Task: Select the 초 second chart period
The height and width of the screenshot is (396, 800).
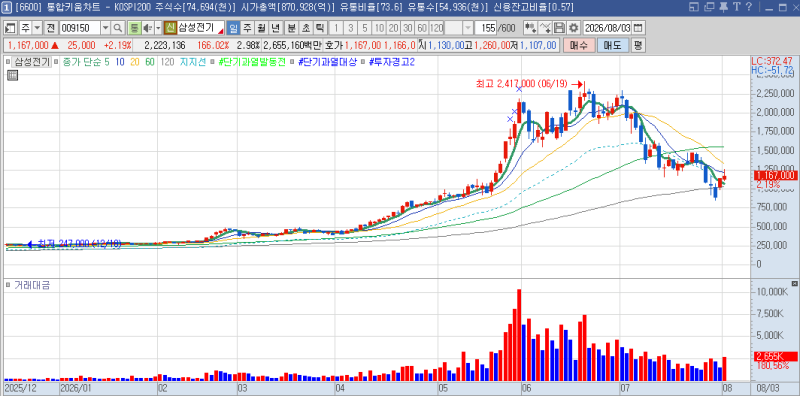Action: (x=306, y=28)
